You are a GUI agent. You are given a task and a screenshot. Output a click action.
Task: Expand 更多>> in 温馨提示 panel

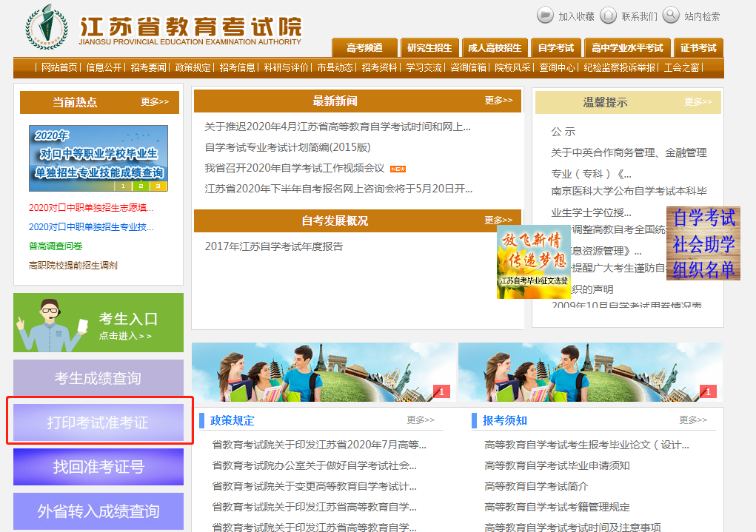698,102
